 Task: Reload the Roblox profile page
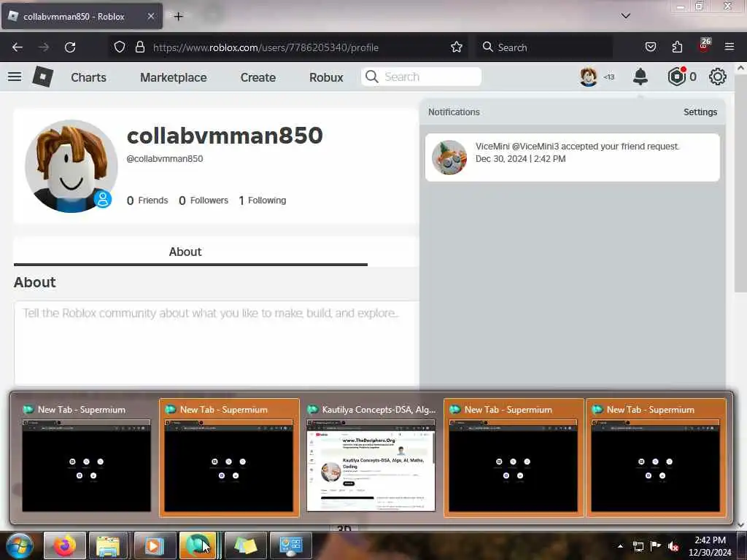click(70, 47)
